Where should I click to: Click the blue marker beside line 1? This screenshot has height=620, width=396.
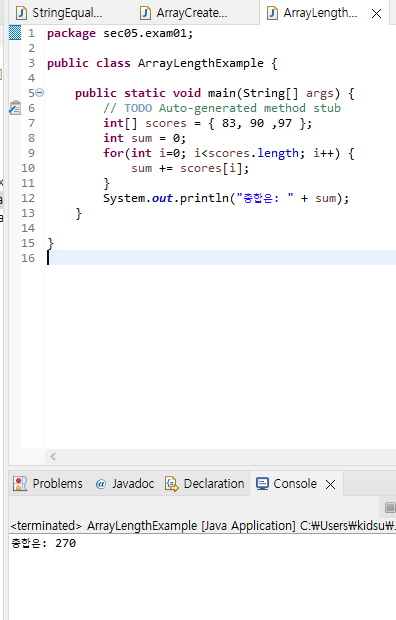pyautogui.click(x=15, y=33)
